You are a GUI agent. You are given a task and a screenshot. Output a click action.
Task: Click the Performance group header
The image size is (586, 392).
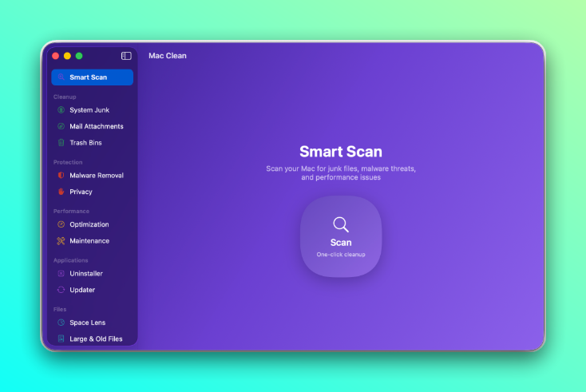[x=71, y=211]
